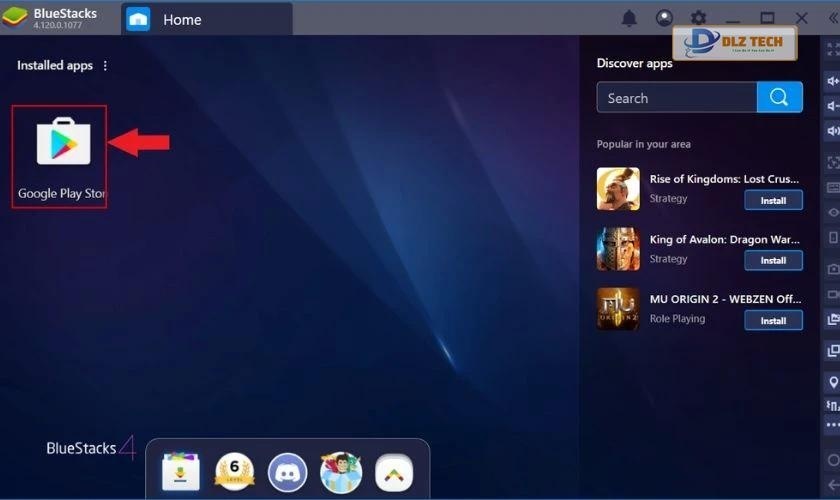Image resolution: width=840 pixels, height=500 pixels.
Task: Click the volume up sidebar icon
Action: tap(833, 81)
